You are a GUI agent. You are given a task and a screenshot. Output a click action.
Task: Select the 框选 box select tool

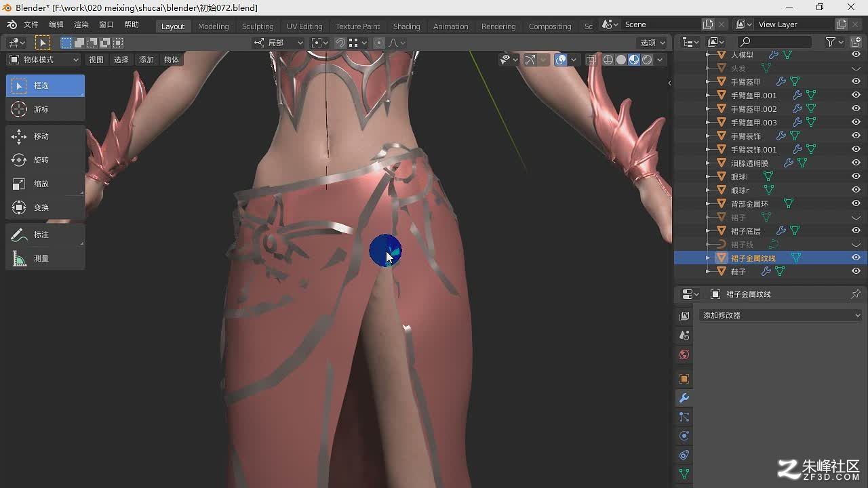click(45, 85)
